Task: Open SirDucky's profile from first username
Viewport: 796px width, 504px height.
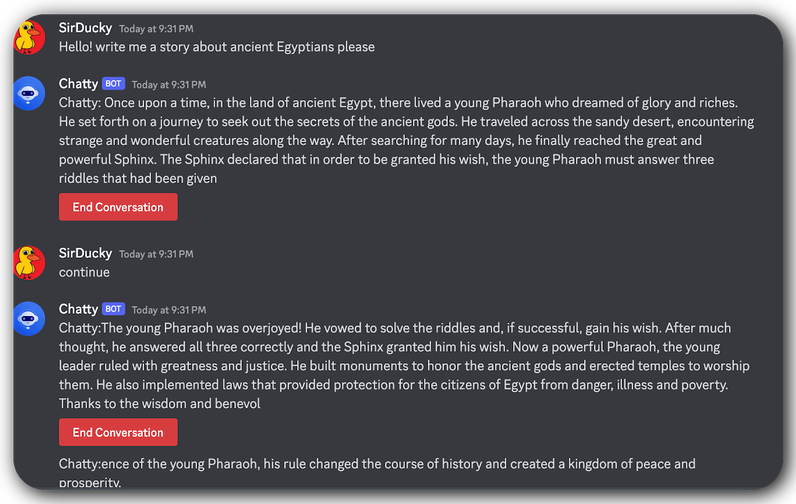Action: (85, 28)
